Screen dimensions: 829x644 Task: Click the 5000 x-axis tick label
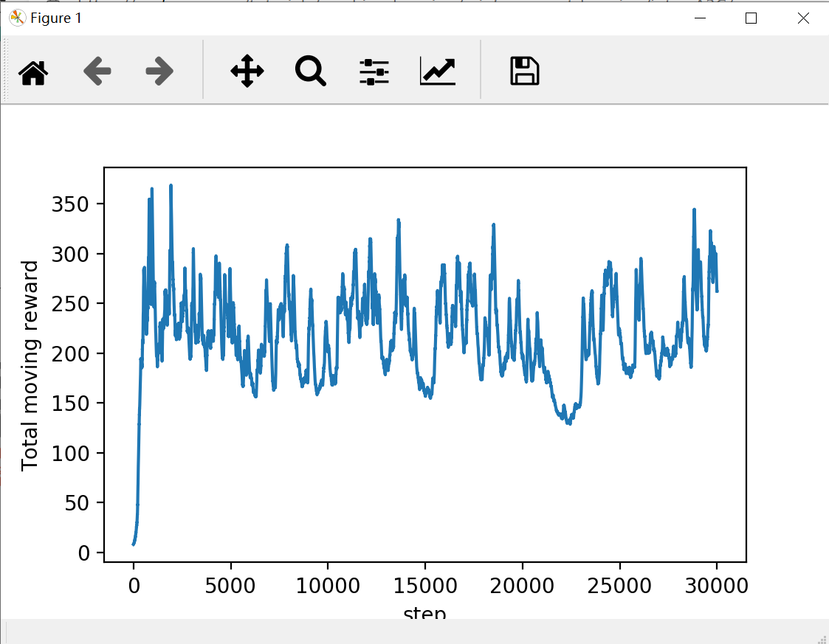coord(230,586)
